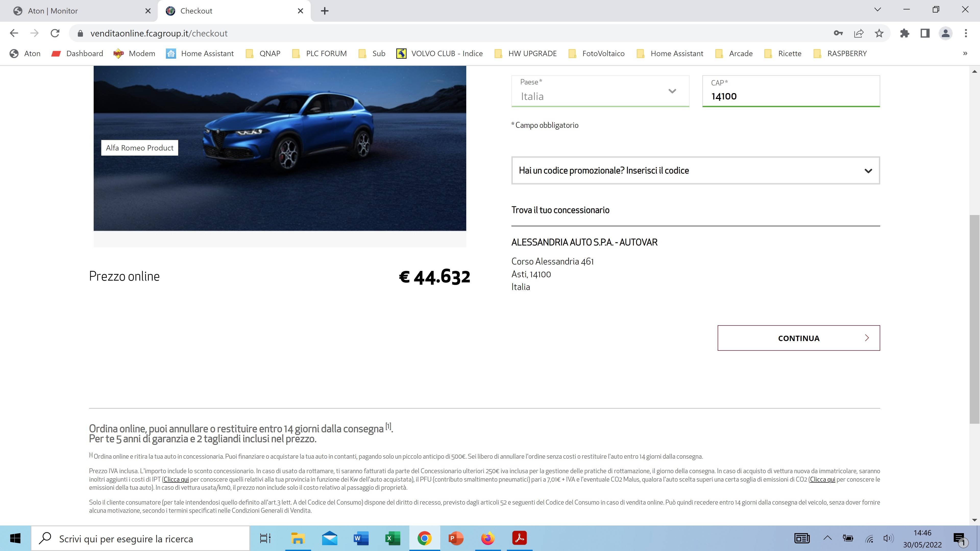The width and height of the screenshot is (980, 551).
Task: Open Windows Task View
Action: 265,539
